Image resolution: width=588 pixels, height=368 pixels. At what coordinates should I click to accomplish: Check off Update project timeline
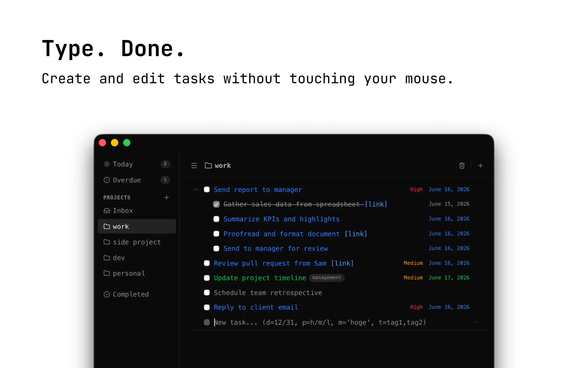click(x=207, y=278)
